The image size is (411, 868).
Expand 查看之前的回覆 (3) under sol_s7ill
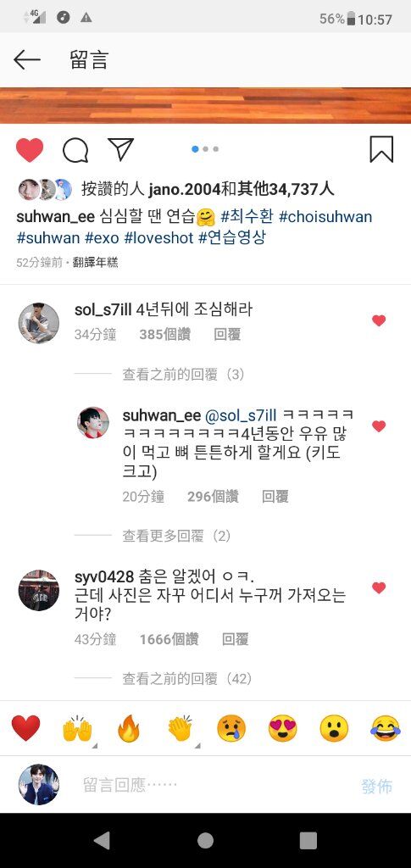[183, 375]
